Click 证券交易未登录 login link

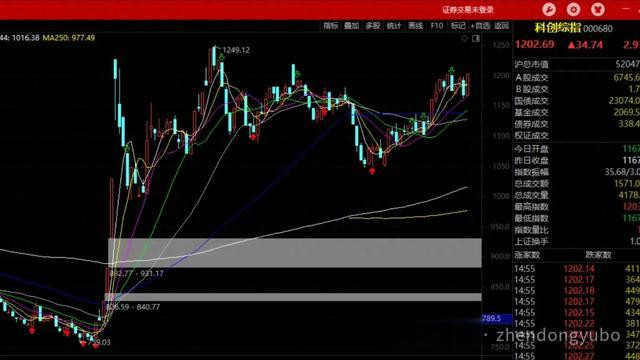[x=468, y=9]
